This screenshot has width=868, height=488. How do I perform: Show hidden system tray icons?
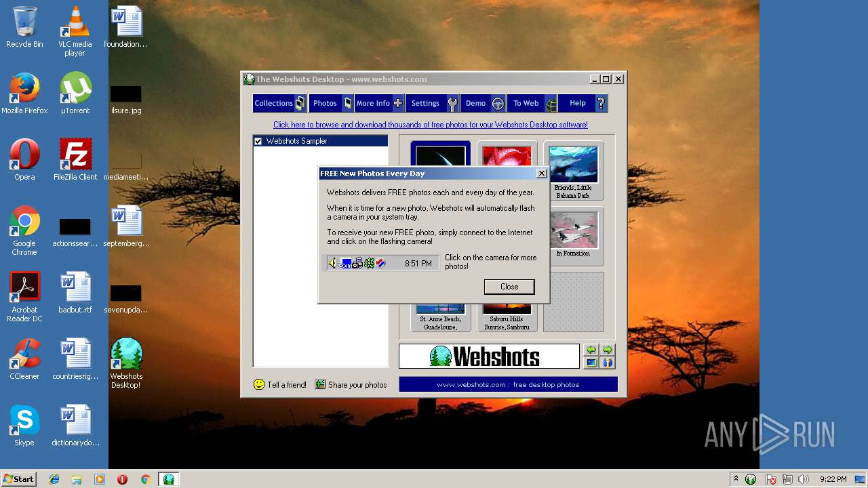click(x=736, y=479)
